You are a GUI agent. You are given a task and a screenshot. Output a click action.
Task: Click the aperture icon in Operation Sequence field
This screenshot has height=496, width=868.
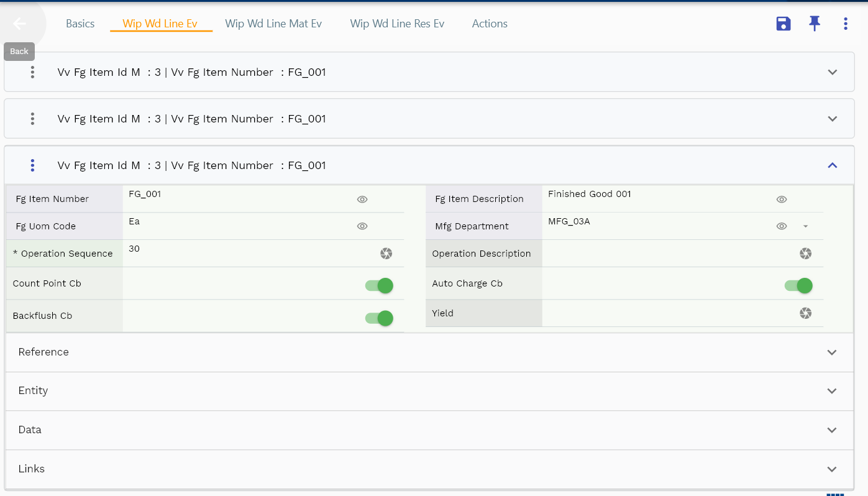pyautogui.click(x=386, y=254)
